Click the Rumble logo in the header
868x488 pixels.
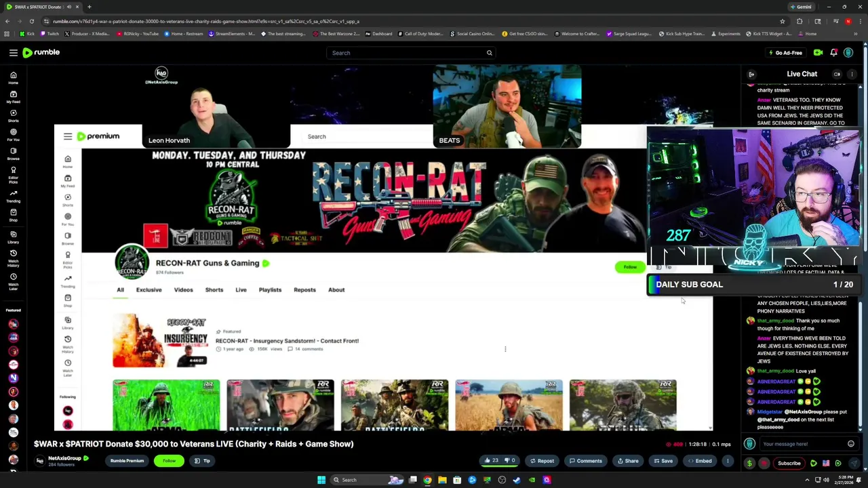[41, 52]
